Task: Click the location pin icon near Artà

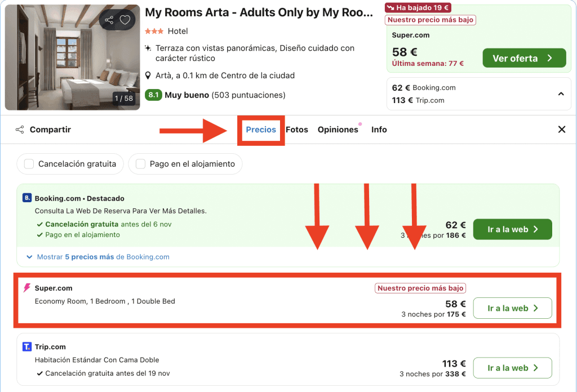Action: 148,75
